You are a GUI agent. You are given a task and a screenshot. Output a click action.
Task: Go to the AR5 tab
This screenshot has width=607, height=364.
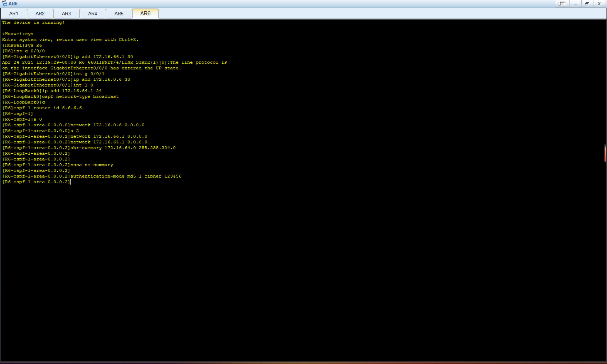click(x=119, y=14)
